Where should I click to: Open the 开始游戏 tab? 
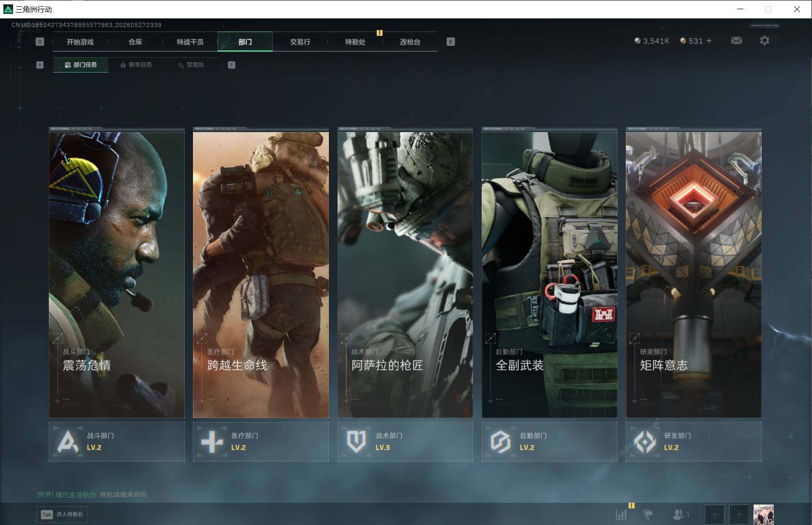pos(80,42)
